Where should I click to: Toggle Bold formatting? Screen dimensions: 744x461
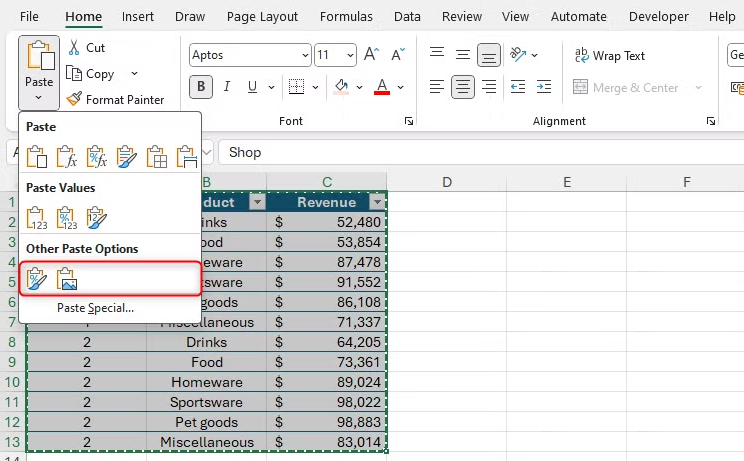point(201,87)
